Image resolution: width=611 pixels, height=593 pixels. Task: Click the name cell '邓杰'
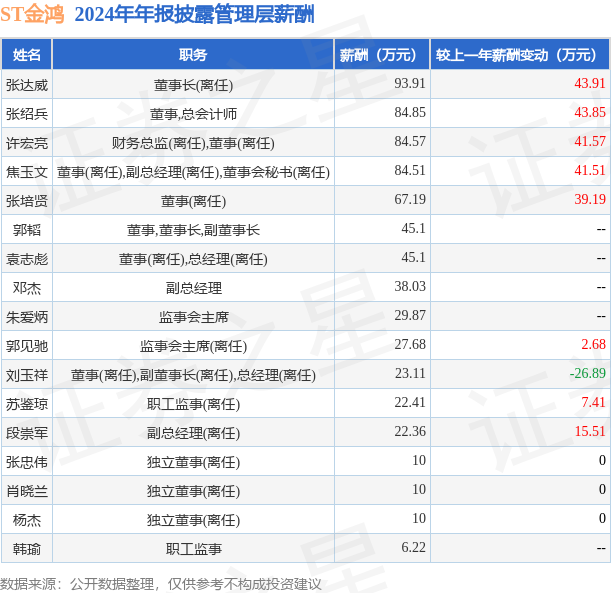pyautogui.click(x=26, y=288)
